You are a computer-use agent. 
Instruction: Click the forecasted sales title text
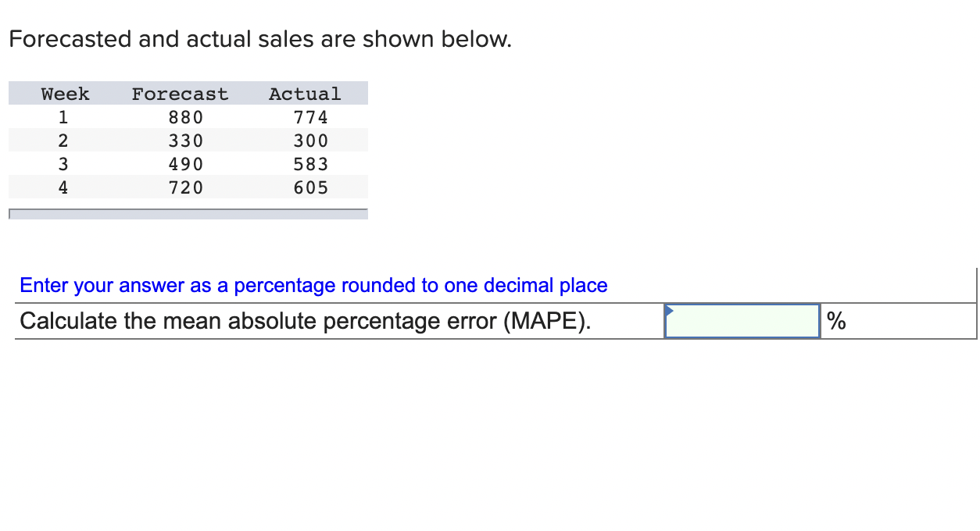click(260, 39)
